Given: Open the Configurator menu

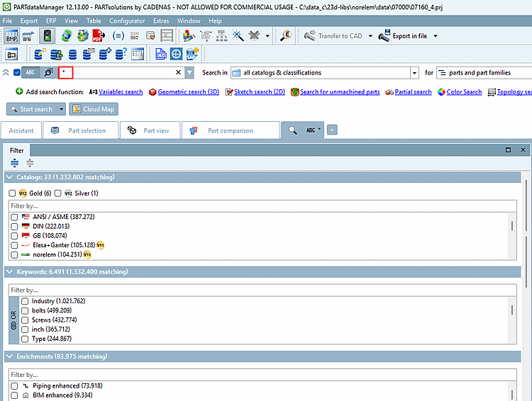Looking at the screenshot, I should click(x=127, y=21).
